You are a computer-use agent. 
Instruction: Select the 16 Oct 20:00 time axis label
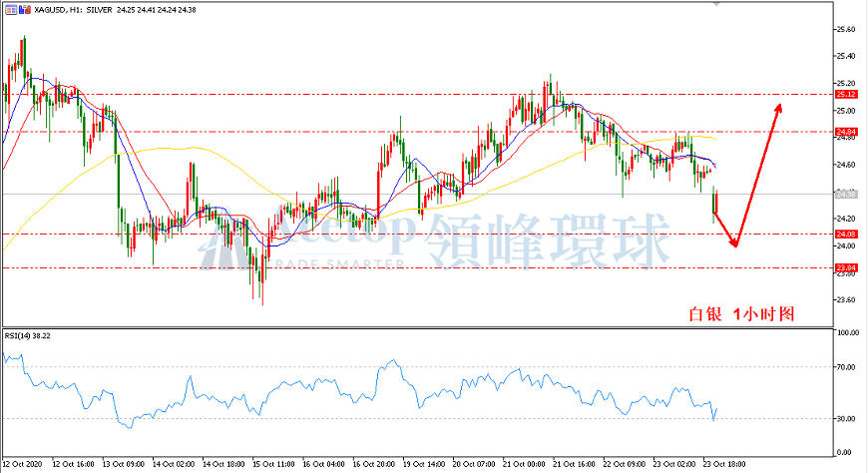click(374, 464)
